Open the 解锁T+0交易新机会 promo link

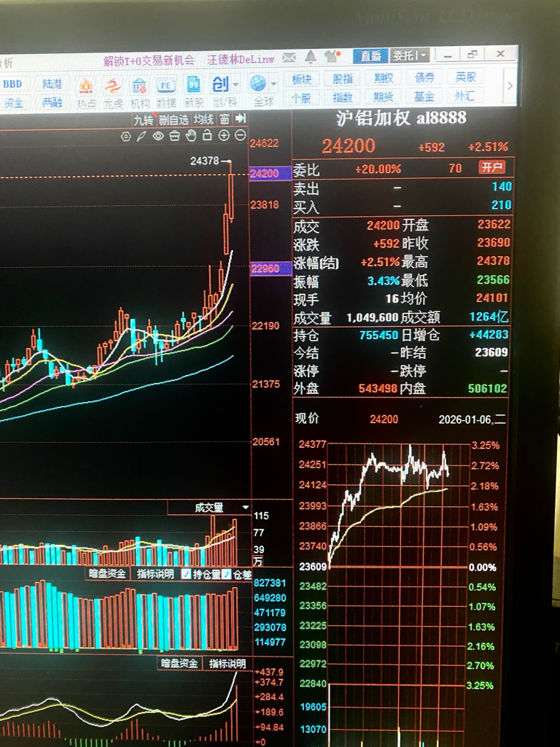[149, 61]
